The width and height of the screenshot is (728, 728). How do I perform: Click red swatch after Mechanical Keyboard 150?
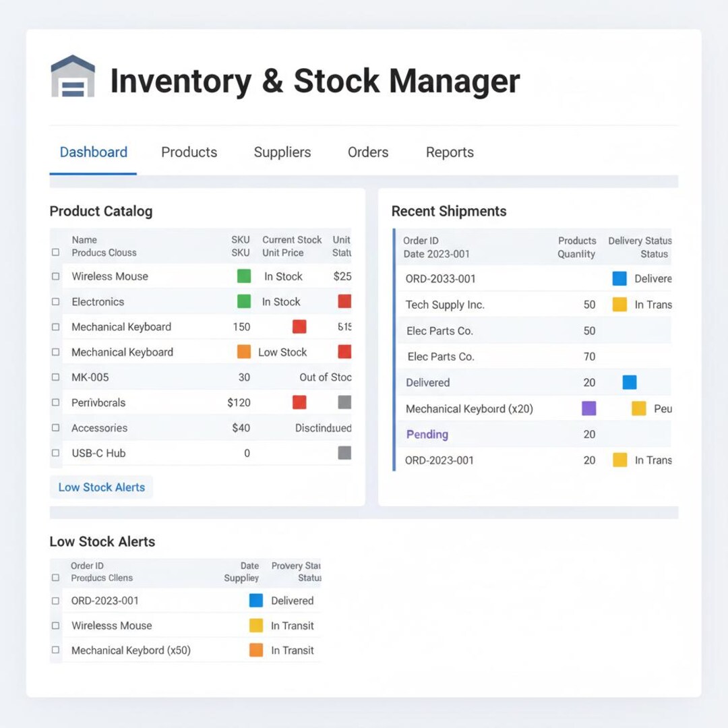click(x=299, y=326)
